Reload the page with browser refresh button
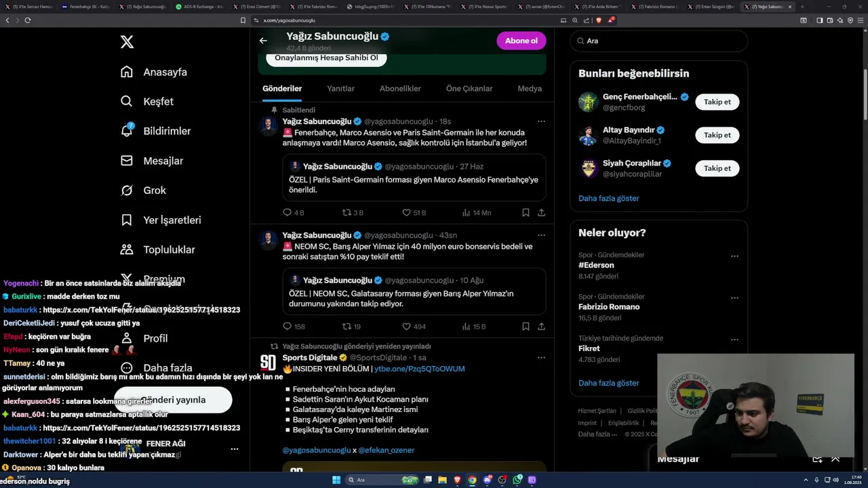Viewport: 868px width, 488px height. click(x=27, y=20)
